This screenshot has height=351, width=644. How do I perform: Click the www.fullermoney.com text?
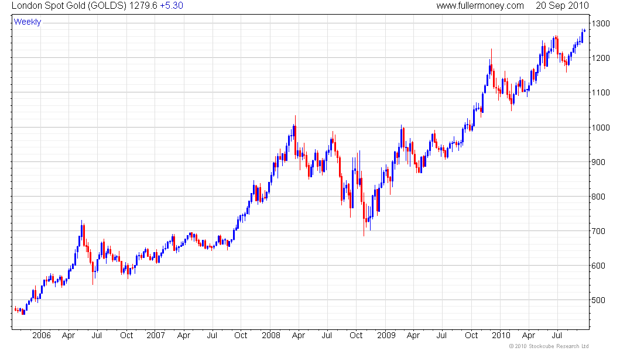click(479, 6)
